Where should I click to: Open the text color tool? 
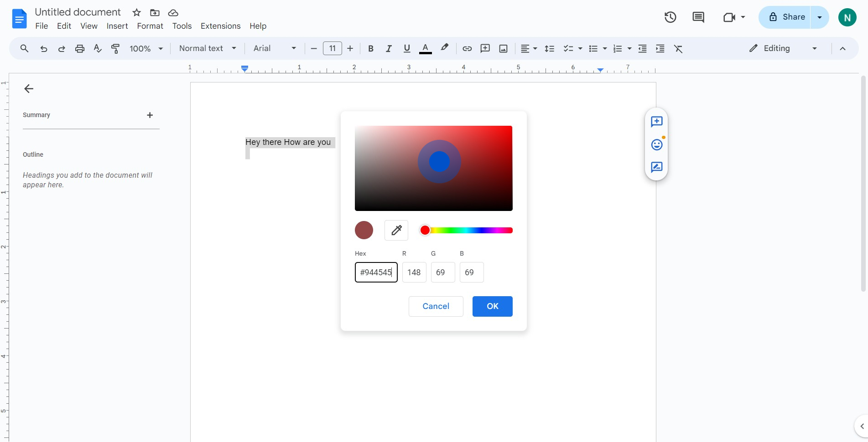tap(426, 49)
